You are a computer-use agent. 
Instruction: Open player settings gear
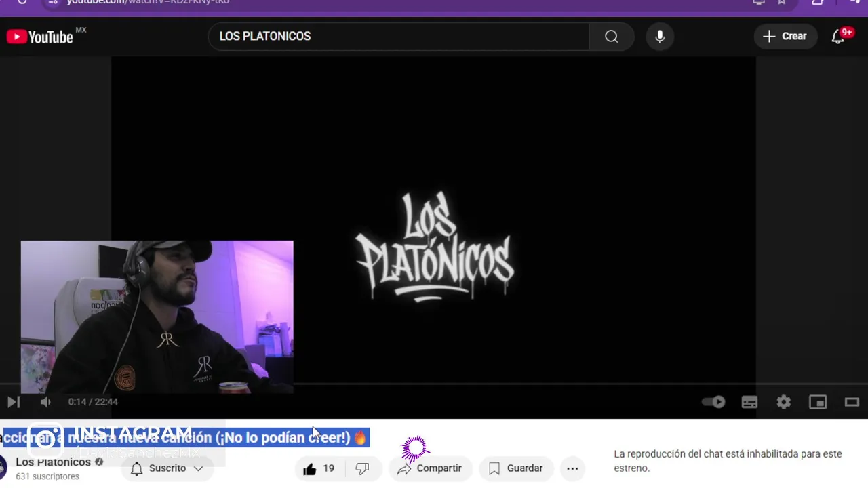(784, 402)
